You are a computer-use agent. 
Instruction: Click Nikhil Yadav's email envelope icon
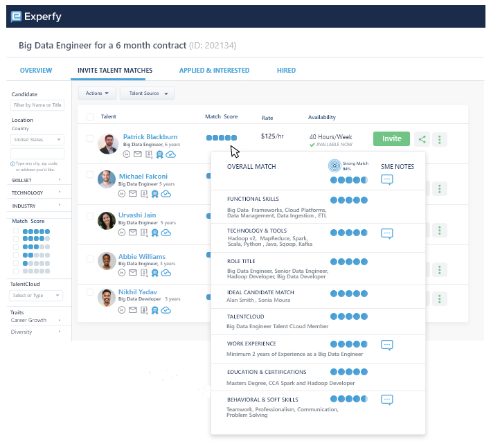pos(133,310)
